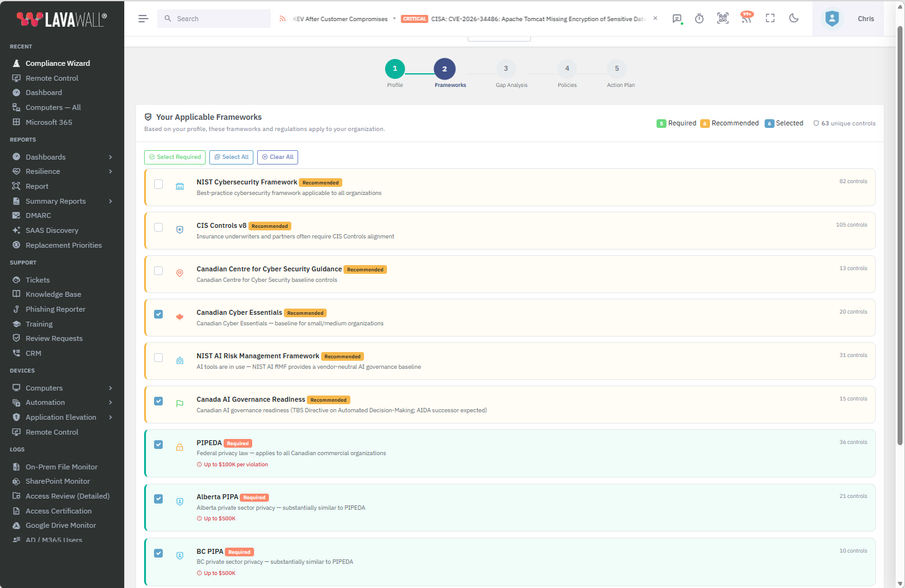The height and width of the screenshot is (588, 905).
Task: Click the page vertical scrollbar
Action: tap(900, 236)
